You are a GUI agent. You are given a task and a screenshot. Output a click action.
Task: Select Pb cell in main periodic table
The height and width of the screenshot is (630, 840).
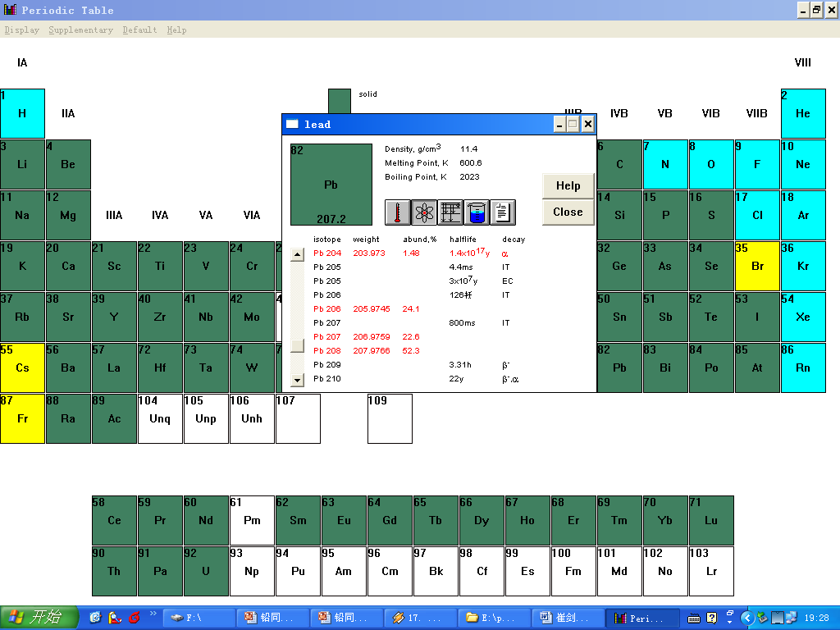coord(620,368)
